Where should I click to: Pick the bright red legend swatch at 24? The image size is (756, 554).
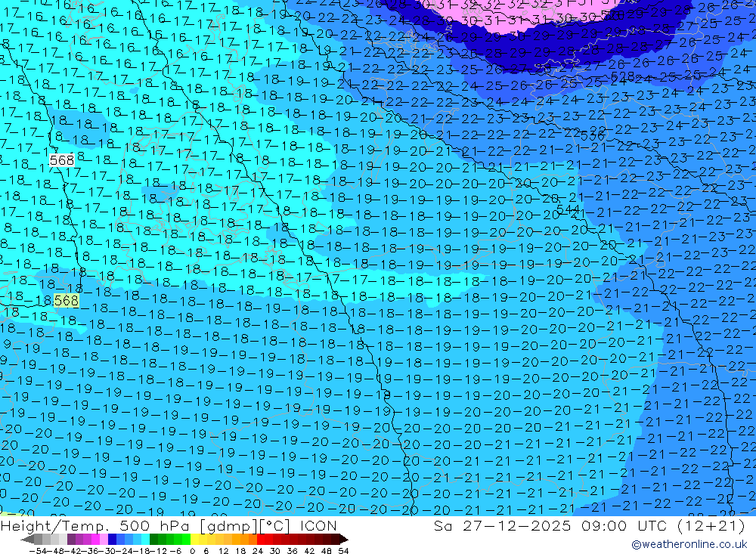click(x=261, y=540)
